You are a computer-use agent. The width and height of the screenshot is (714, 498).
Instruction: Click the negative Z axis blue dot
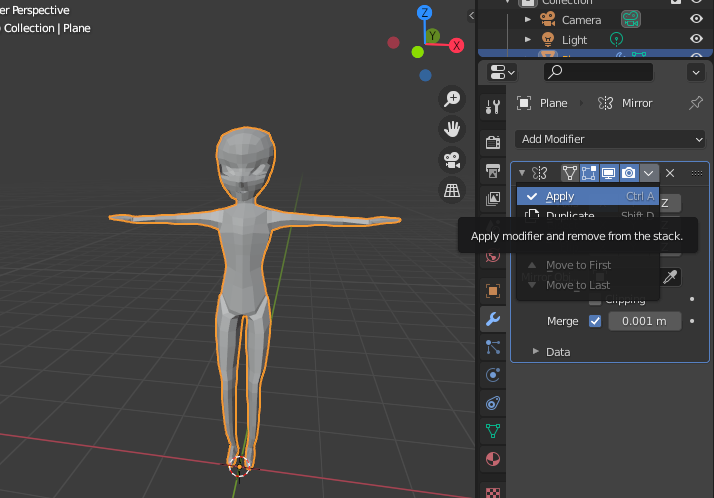[x=425, y=75]
